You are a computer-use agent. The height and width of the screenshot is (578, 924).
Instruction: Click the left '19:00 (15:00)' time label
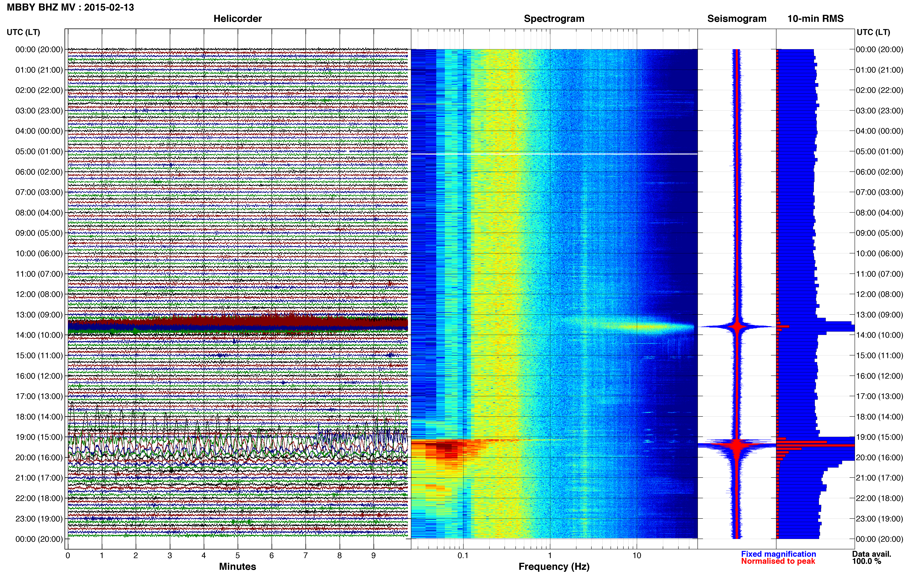39,437
